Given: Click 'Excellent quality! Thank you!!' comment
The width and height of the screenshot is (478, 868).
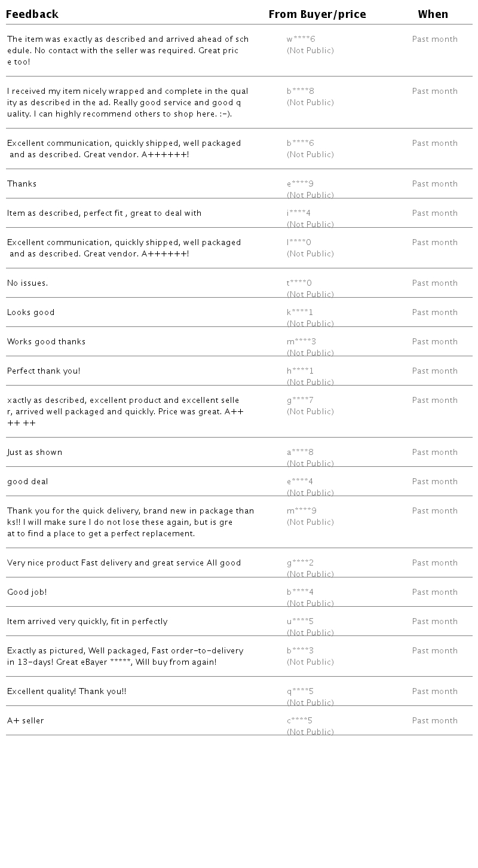Looking at the screenshot, I should (66, 692).
